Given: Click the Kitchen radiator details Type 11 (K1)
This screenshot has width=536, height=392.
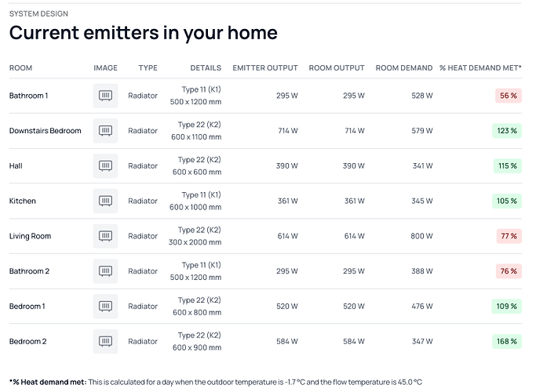Looking at the screenshot, I should pyautogui.click(x=201, y=194).
